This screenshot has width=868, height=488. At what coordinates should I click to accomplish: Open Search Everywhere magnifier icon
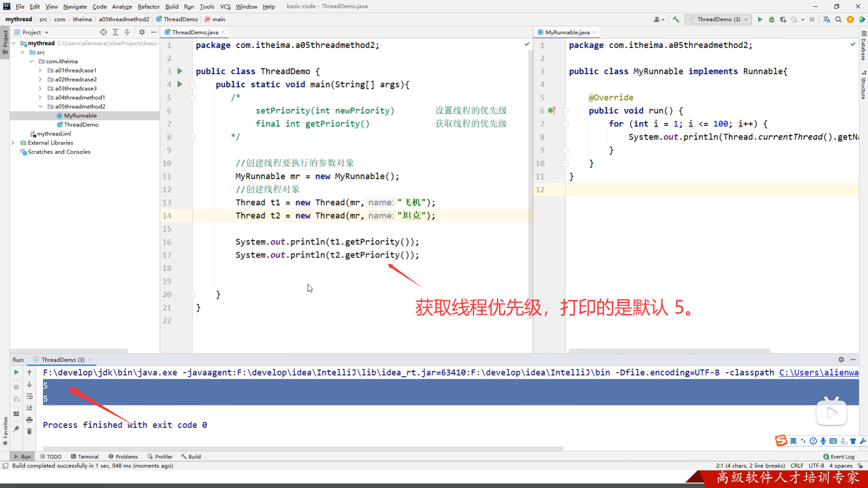coord(839,19)
